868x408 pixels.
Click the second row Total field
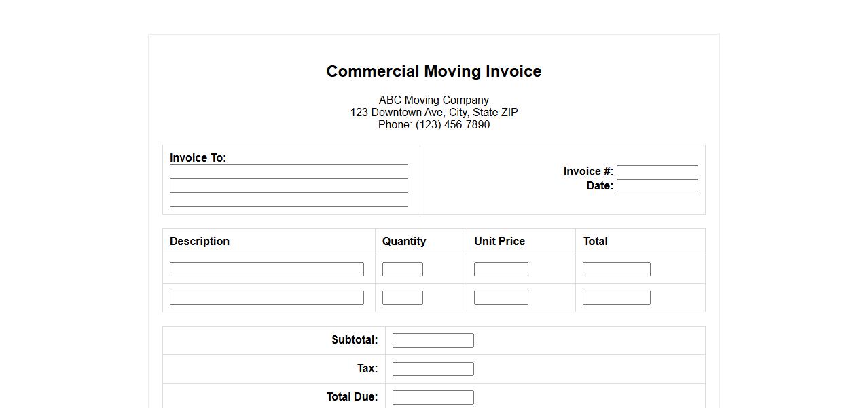(x=616, y=298)
